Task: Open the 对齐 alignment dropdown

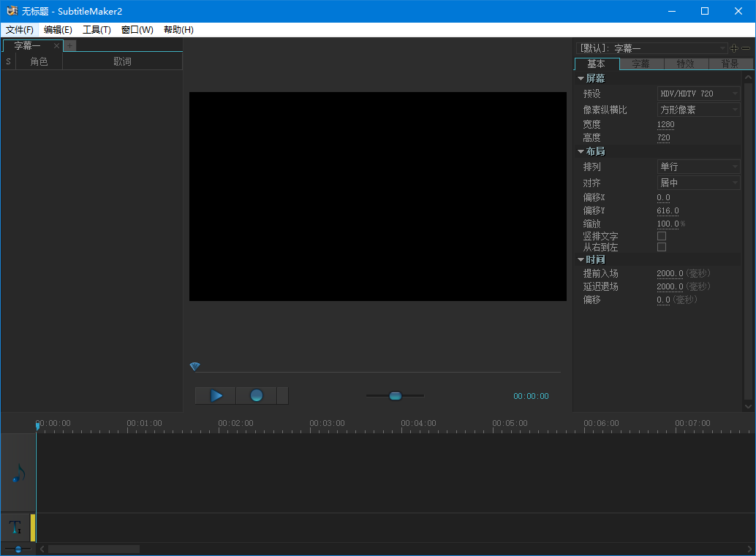Action: (x=699, y=183)
